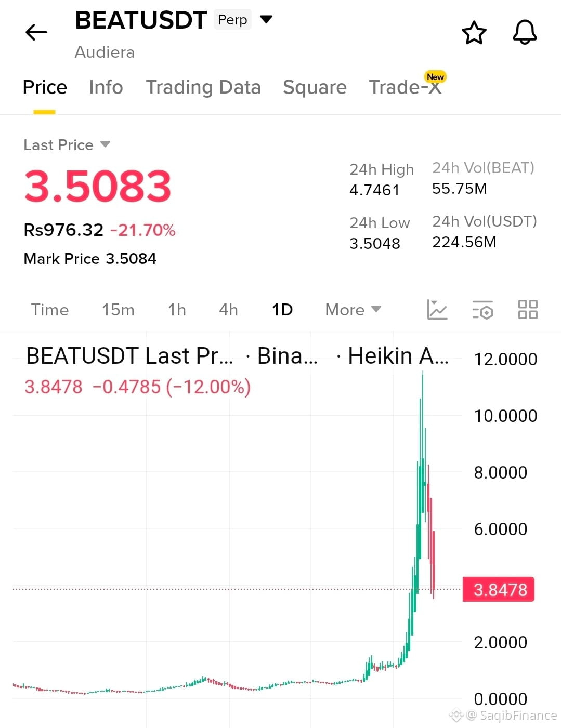Open chart settings icon with gear
Viewport: 561px width, 728px height.
pos(482,310)
